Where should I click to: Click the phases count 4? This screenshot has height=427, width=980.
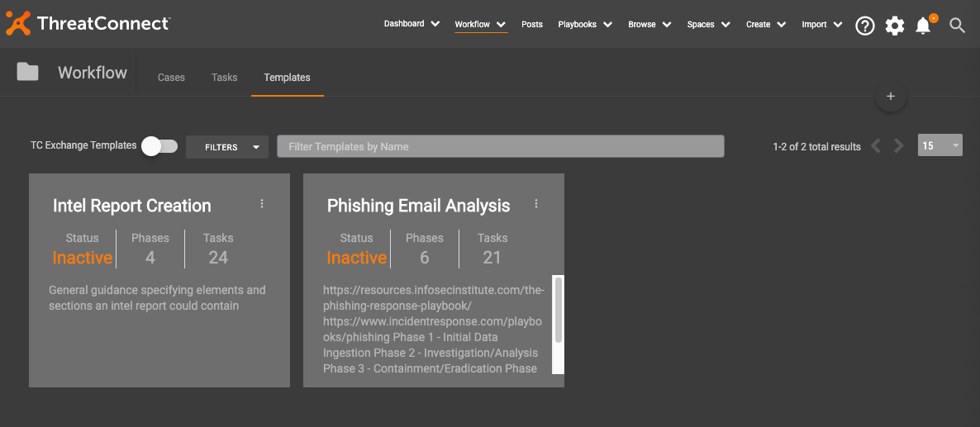[150, 257]
